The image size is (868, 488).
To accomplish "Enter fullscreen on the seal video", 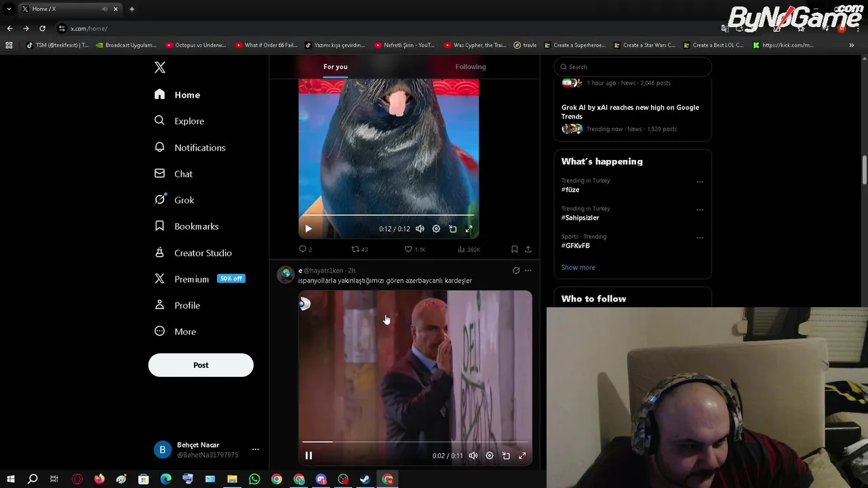I will [469, 229].
